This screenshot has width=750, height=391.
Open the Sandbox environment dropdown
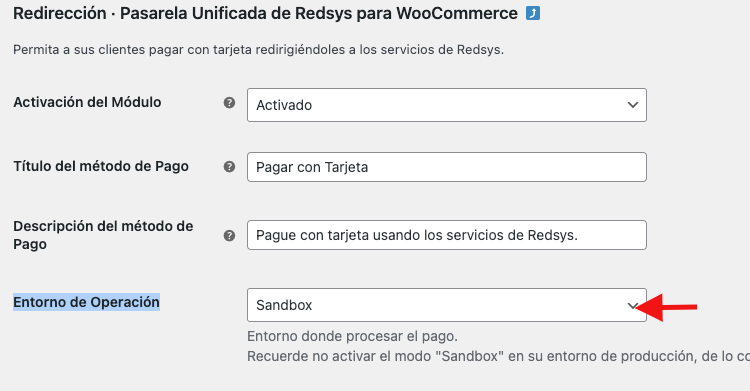click(x=447, y=305)
